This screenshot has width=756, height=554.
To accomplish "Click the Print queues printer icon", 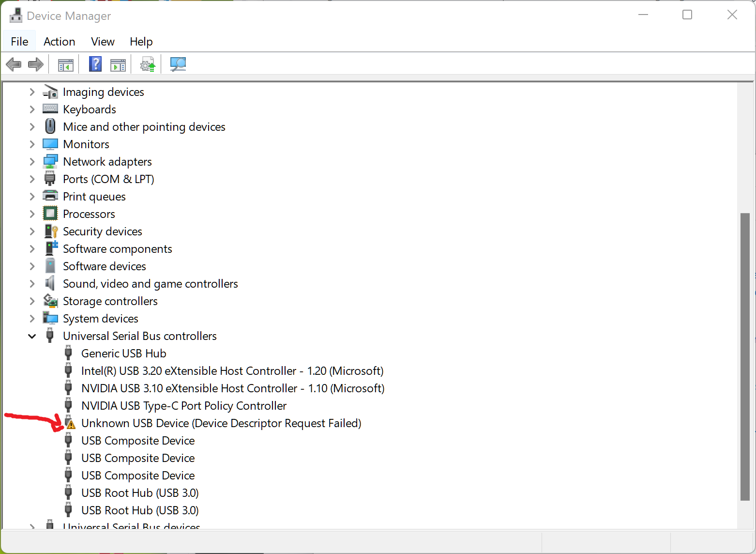I will [x=50, y=196].
